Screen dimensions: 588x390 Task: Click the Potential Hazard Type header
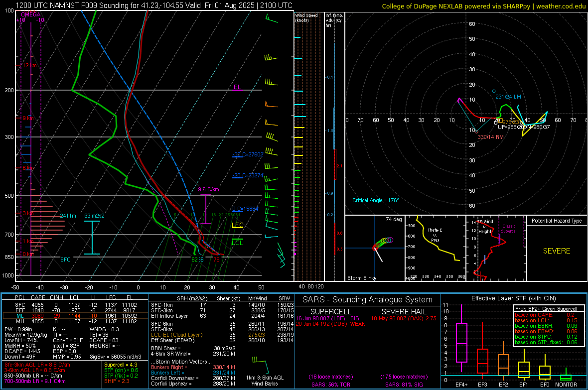[557, 221]
